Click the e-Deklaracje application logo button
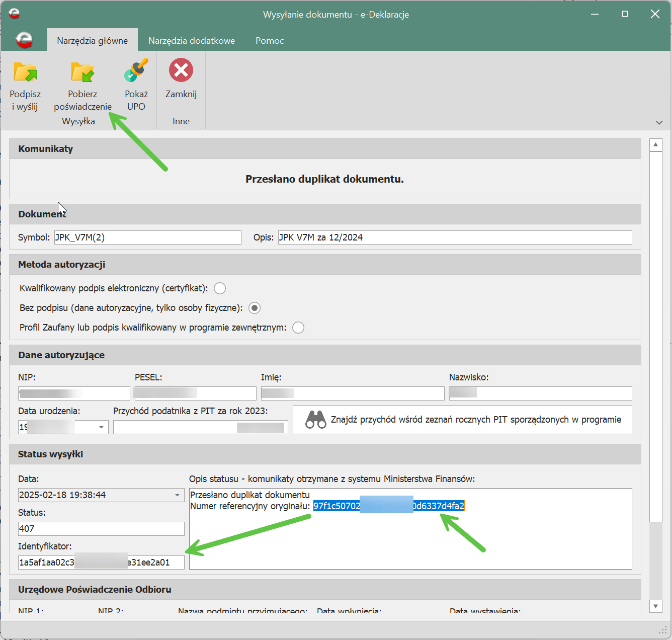672x640 pixels. (x=24, y=40)
